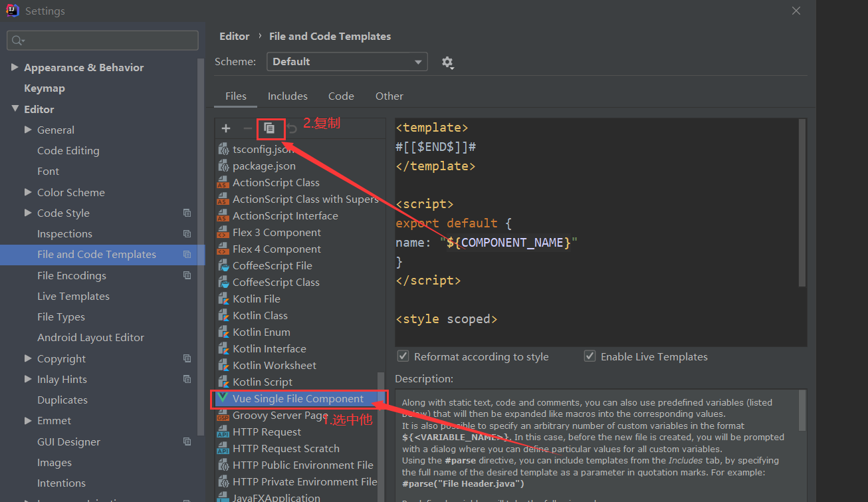Select ActionScript Class with Supers template
This screenshot has width=868, height=502.
[305, 199]
